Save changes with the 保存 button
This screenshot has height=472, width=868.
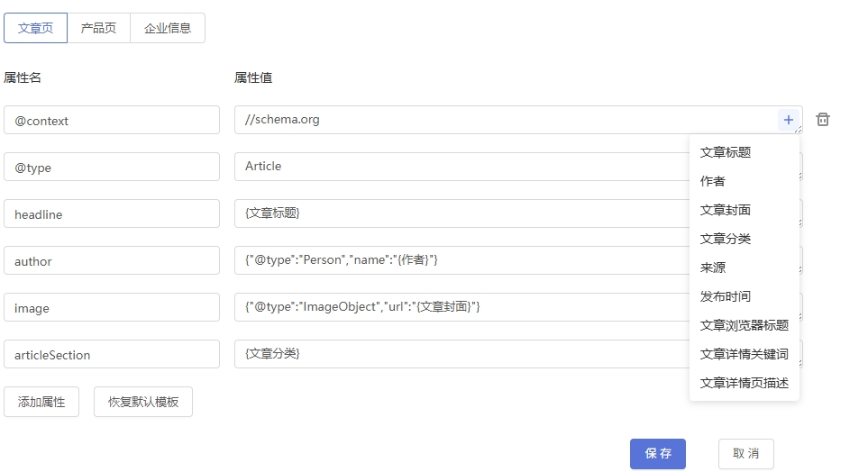[x=657, y=454]
